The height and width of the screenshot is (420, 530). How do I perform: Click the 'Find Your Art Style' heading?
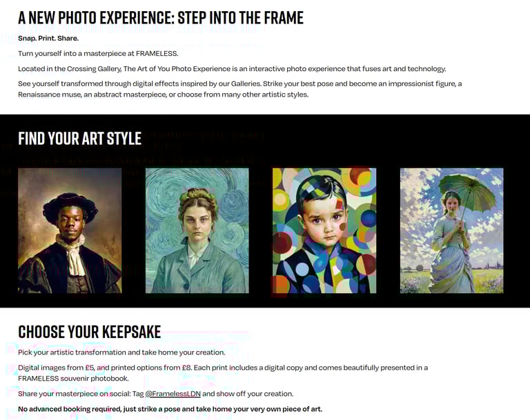[x=79, y=138]
